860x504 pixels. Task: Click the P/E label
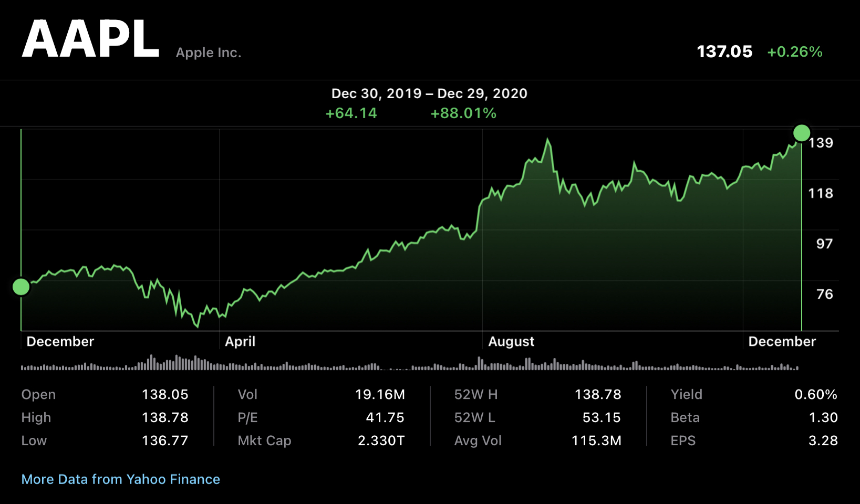click(247, 417)
